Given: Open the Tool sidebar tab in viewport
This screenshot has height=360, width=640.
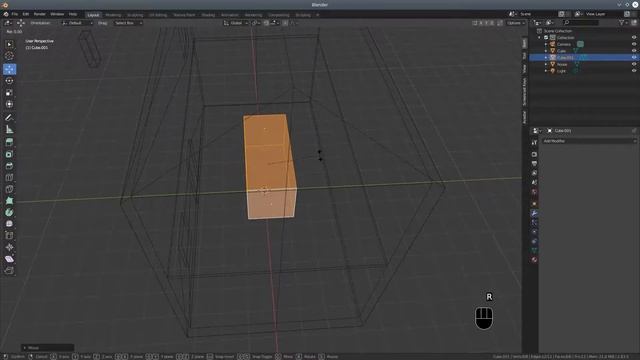Looking at the screenshot, I should 524,56.
